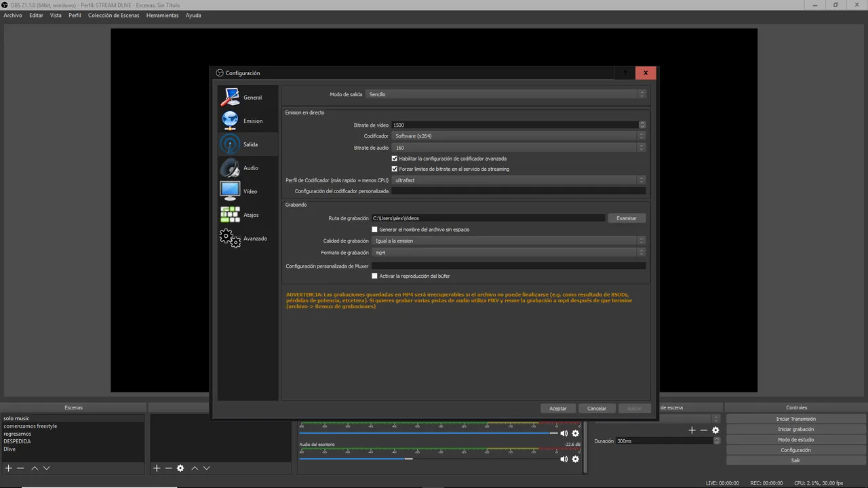The image size is (868, 488).
Task: Open the Audio settings section
Action: point(248,168)
